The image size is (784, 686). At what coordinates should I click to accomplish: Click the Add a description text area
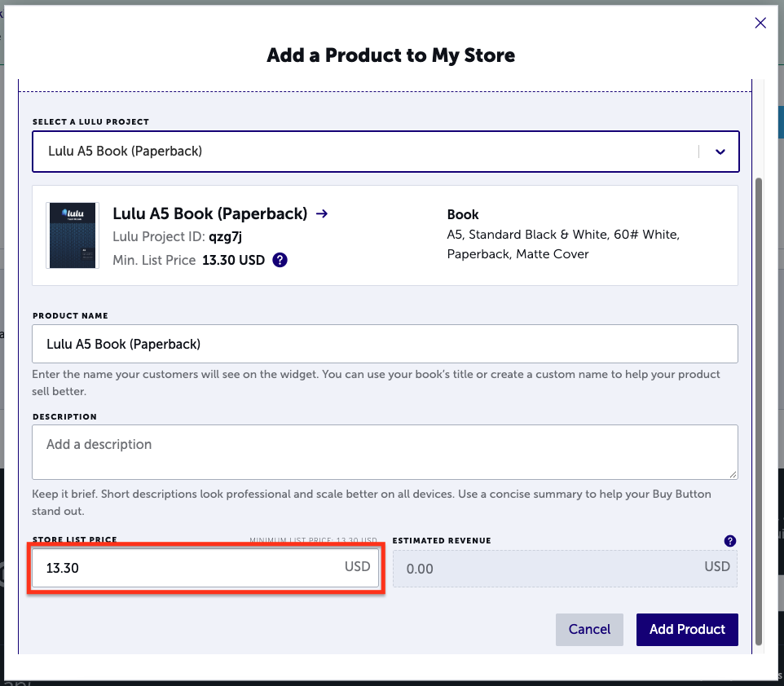(385, 452)
